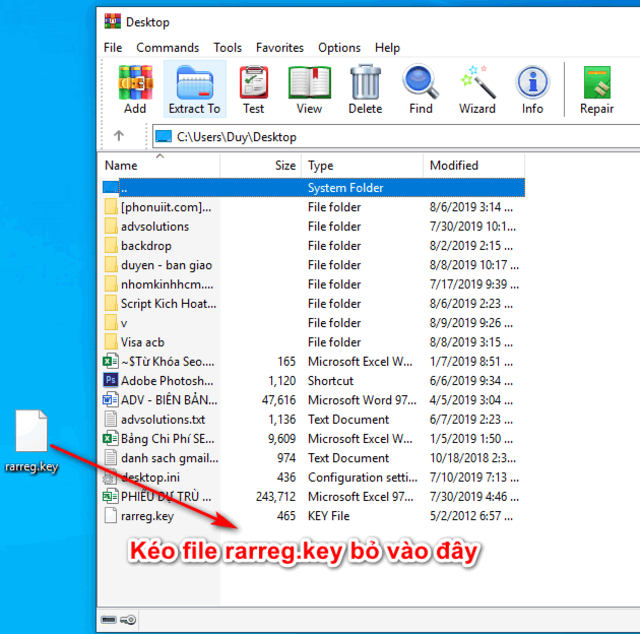
Task: Open the Favorites menu
Action: pos(280,48)
